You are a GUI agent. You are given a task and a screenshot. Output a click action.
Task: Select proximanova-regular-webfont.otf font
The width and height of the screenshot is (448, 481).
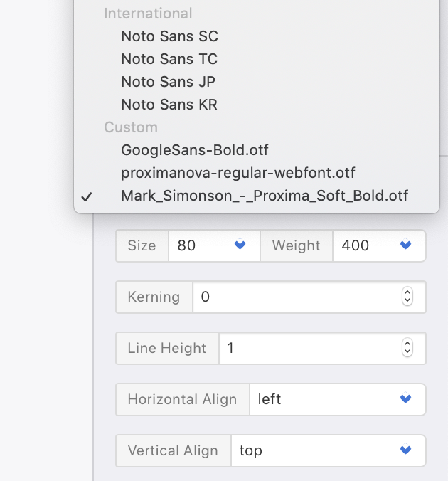pos(238,173)
